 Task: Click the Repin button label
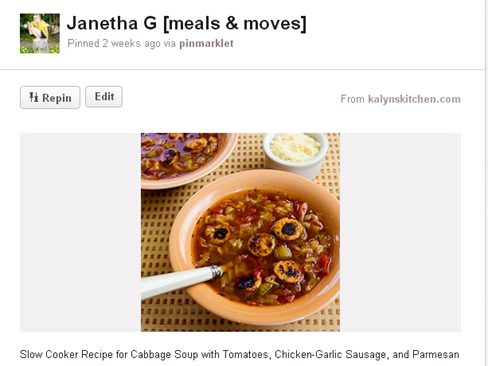[57, 98]
